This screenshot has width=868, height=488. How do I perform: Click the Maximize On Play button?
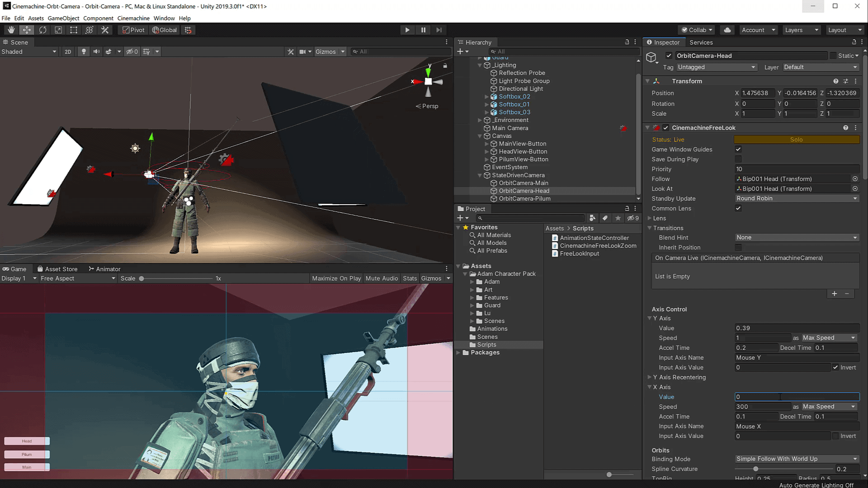(x=336, y=278)
